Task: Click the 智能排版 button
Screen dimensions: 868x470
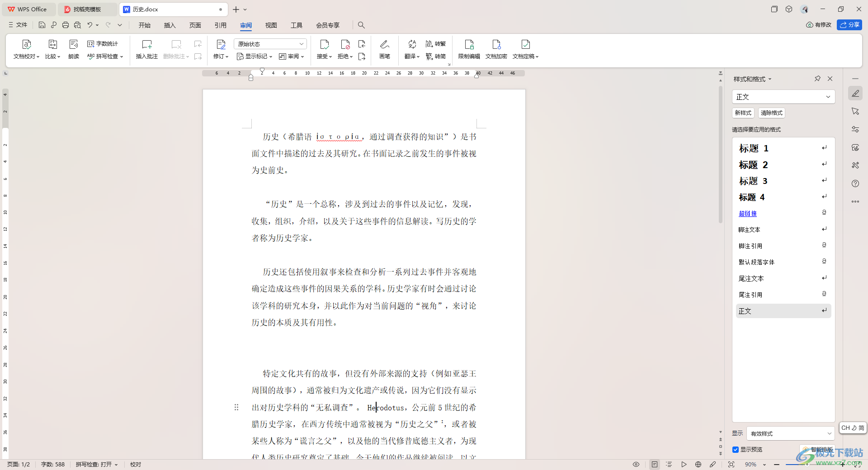Action: click(x=818, y=450)
